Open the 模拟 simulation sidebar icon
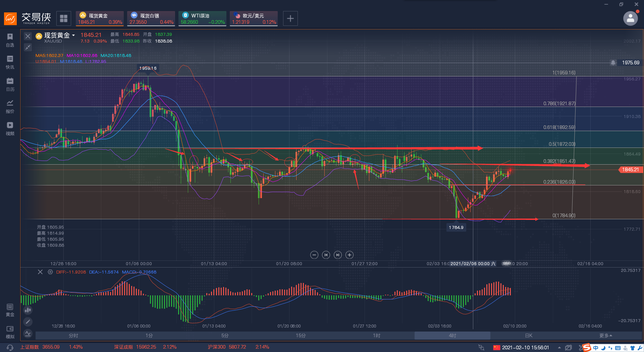This screenshot has width=644, height=352. coord(10,332)
